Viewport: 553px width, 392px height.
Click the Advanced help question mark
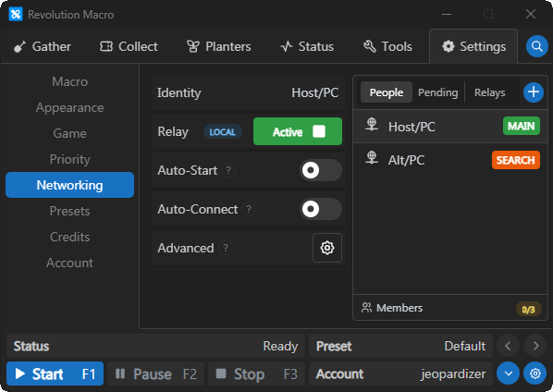226,248
